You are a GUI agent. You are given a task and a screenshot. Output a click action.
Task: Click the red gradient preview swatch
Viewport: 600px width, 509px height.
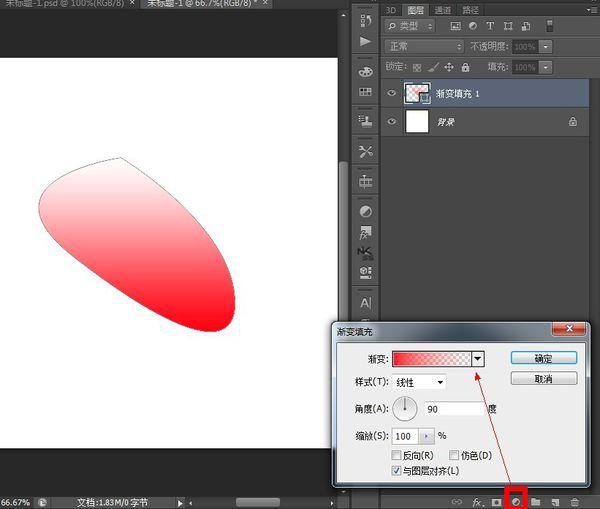(x=431, y=359)
